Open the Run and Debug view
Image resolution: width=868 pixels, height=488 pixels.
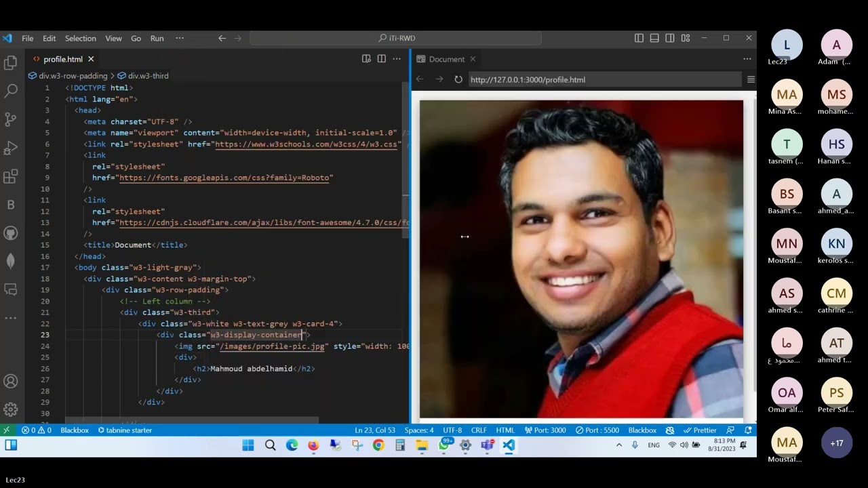(11, 148)
